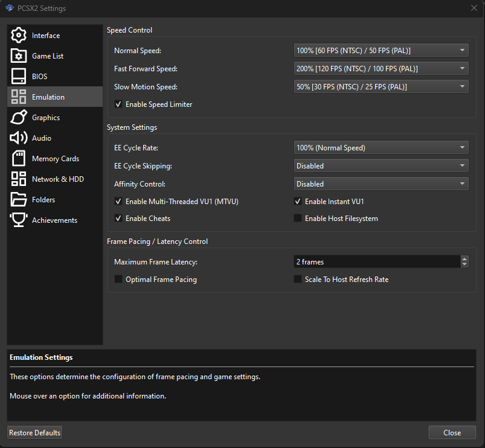Click Restore Defaults button
The height and width of the screenshot is (448, 485).
tap(34, 432)
